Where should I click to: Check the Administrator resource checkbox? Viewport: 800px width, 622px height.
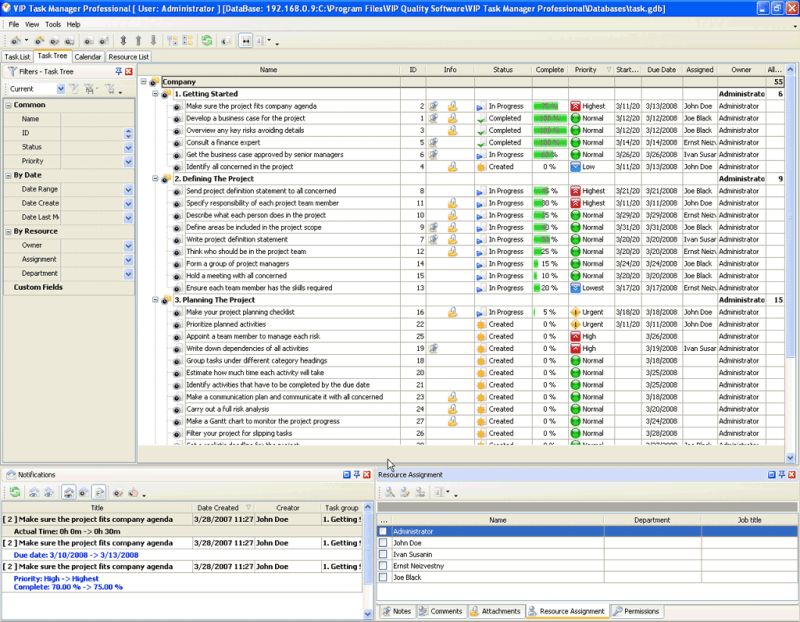(383, 531)
